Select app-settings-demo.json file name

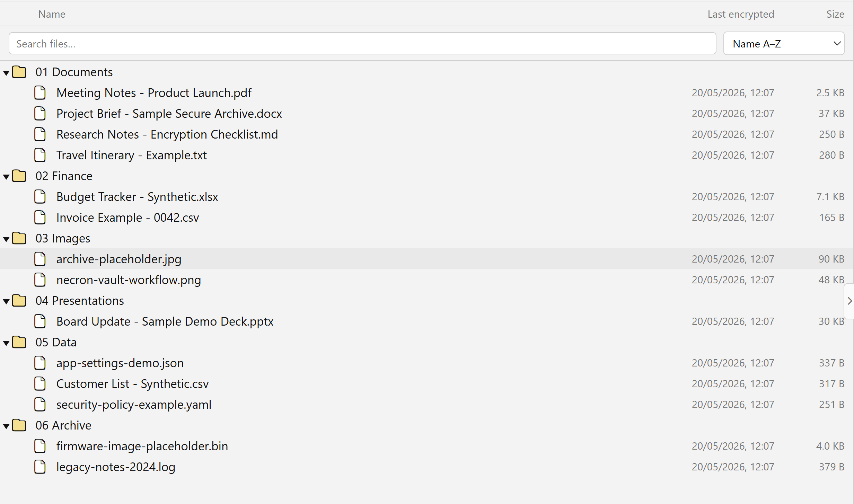coord(120,363)
